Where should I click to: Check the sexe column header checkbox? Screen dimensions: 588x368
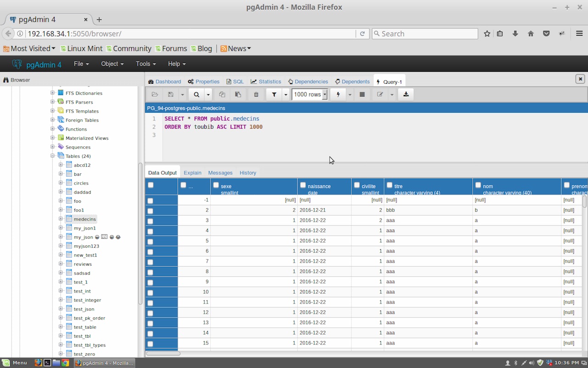coord(216,185)
